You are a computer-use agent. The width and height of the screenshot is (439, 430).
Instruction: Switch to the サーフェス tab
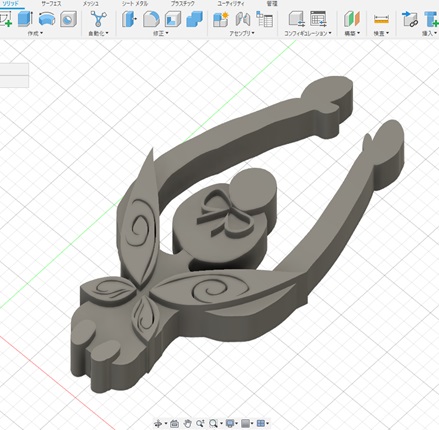[51, 4]
